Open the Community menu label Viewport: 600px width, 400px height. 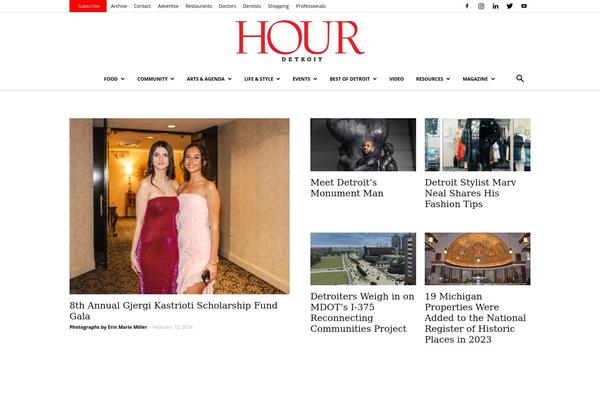coord(152,79)
